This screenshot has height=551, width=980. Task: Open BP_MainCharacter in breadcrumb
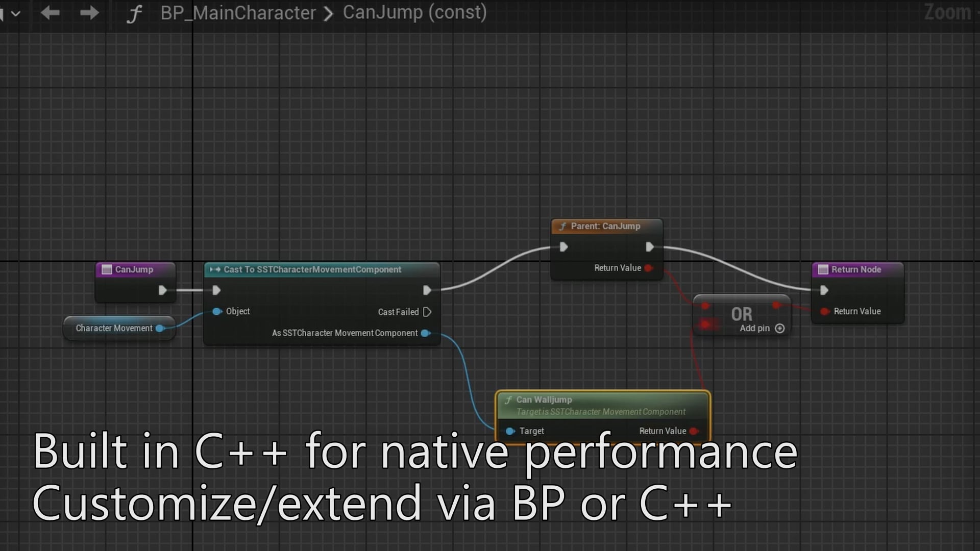tap(238, 13)
